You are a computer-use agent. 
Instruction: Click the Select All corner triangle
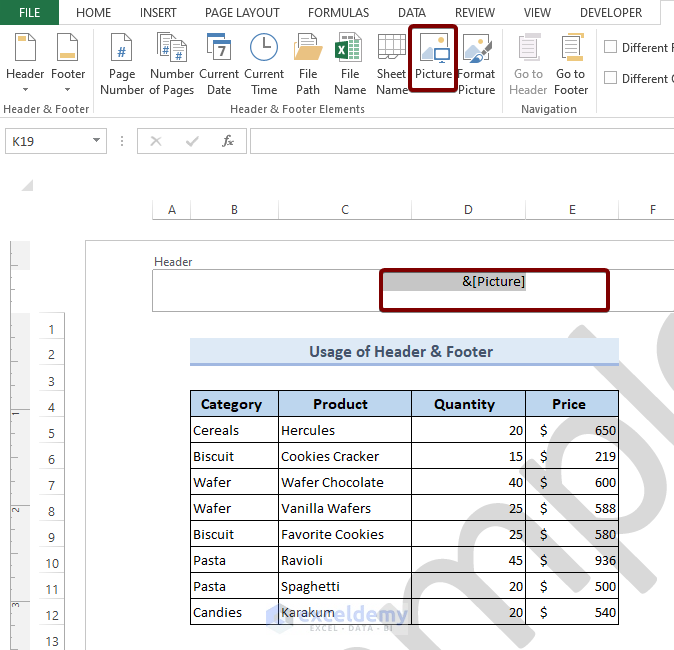(x=27, y=185)
